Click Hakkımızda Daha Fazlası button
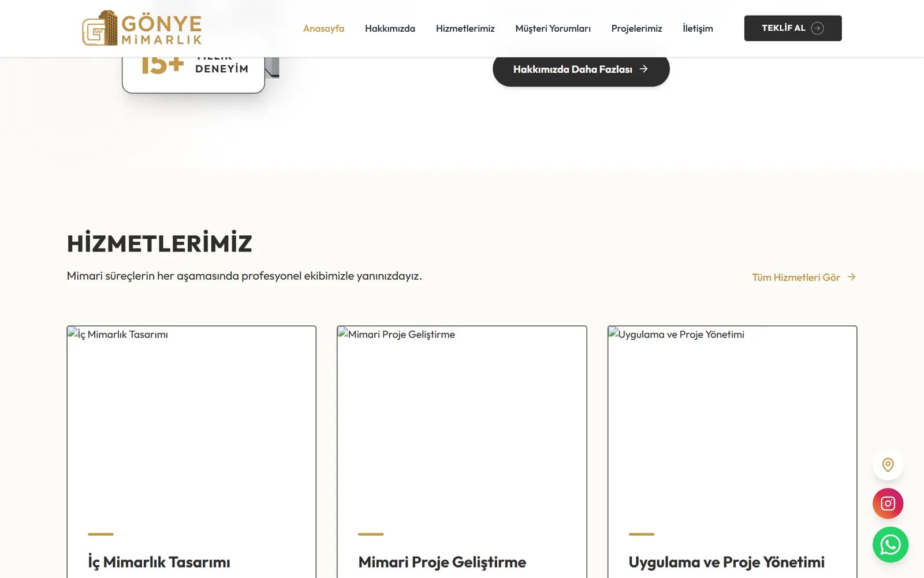This screenshot has height=578, width=924. click(581, 69)
